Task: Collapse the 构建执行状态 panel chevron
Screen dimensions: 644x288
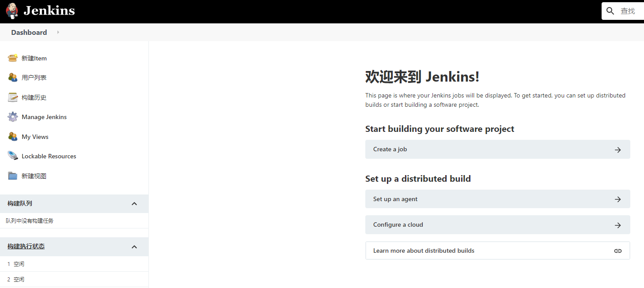Action: point(134,247)
